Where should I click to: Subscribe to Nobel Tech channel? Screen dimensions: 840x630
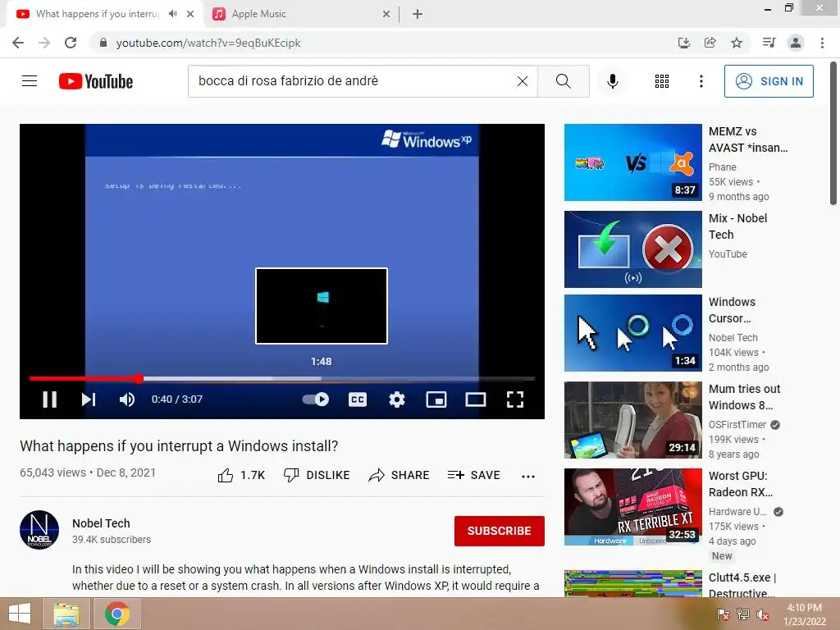(x=500, y=531)
